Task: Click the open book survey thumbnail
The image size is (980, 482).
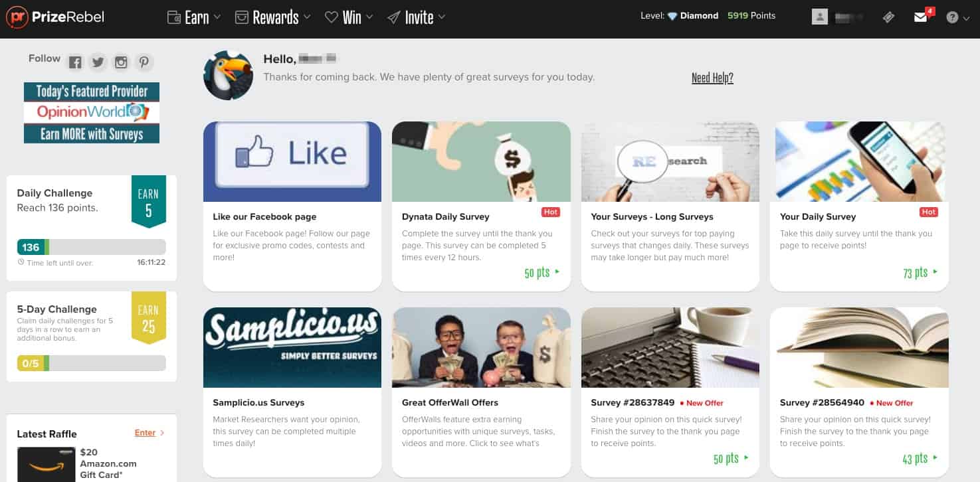Action: [x=859, y=347]
